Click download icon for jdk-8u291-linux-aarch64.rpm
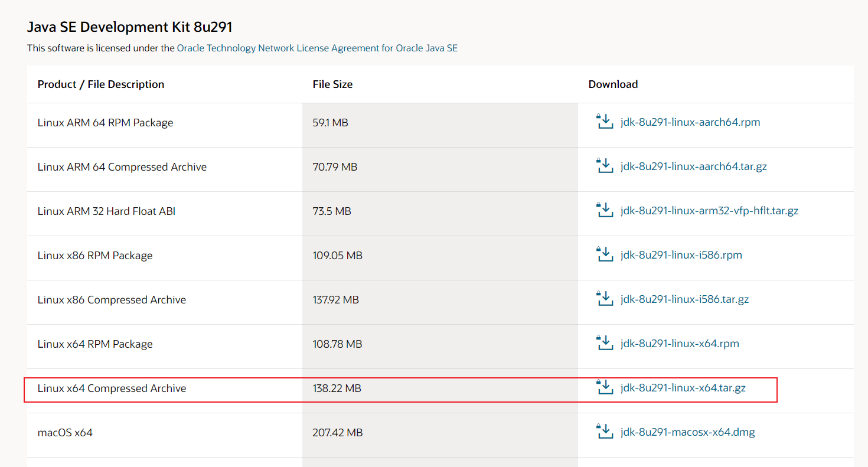Screen dimensions: 868x467 click(605, 122)
